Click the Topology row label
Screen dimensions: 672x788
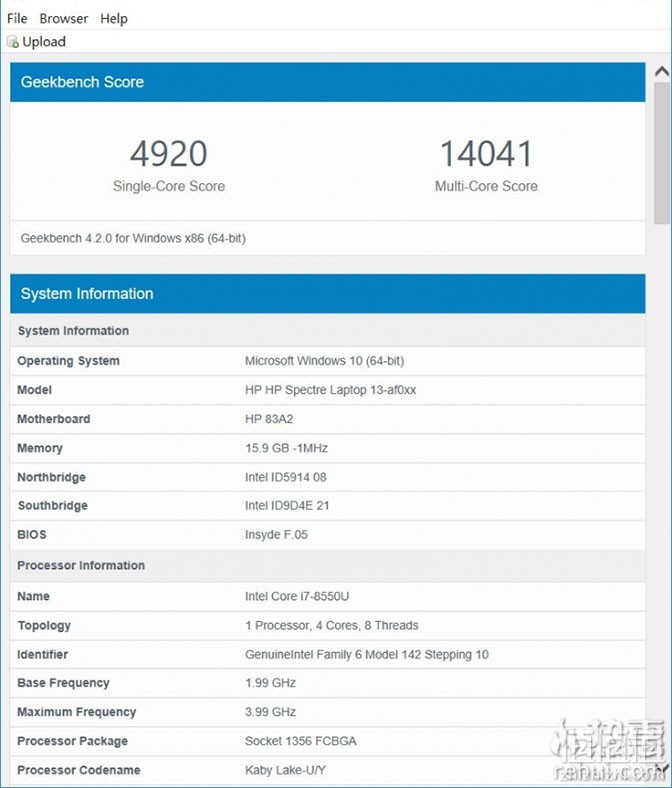44,626
